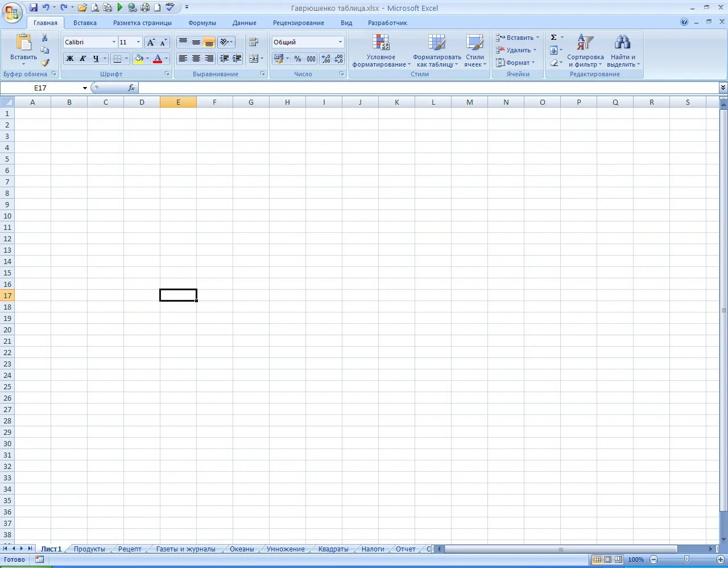Align text left
Viewport: 728px width, 568px height.
pyautogui.click(x=183, y=58)
